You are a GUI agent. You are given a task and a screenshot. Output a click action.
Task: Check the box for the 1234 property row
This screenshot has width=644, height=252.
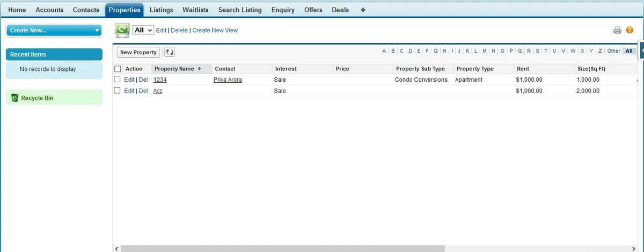(x=118, y=80)
